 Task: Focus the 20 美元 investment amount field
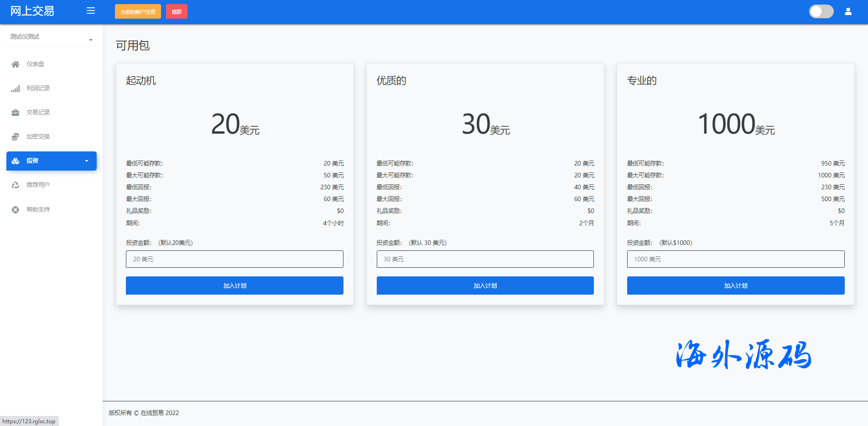pos(234,259)
